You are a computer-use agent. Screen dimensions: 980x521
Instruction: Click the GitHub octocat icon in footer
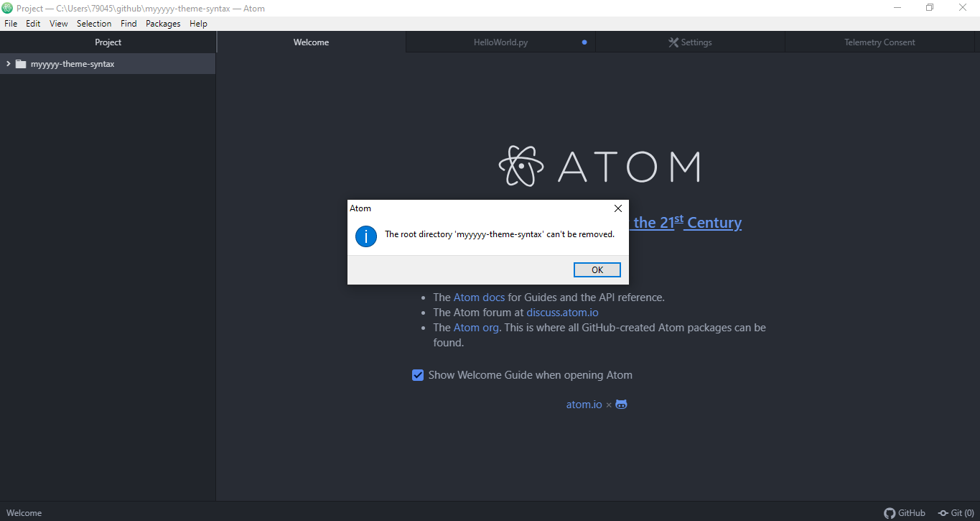(622, 405)
